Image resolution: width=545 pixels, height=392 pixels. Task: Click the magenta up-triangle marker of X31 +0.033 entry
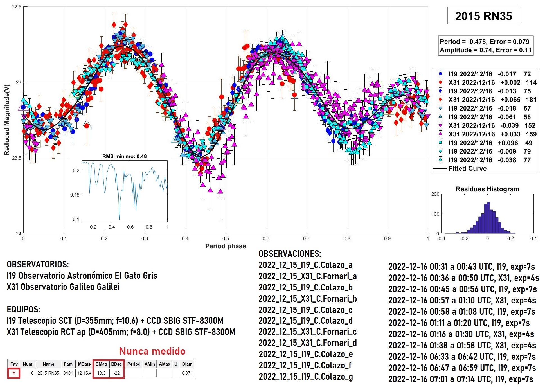pyautogui.click(x=440, y=134)
